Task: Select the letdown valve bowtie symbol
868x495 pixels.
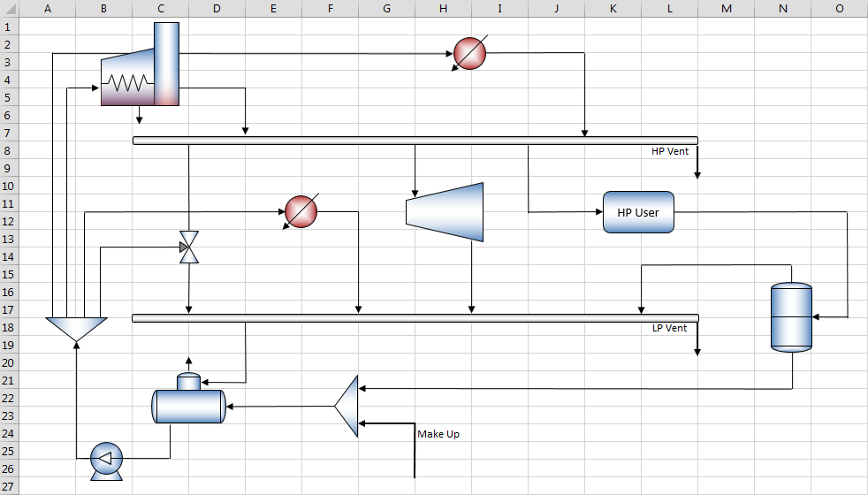Action: point(189,247)
